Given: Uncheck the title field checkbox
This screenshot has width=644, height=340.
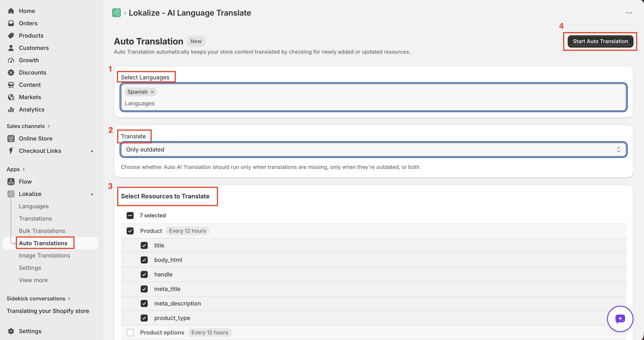Looking at the screenshot, I should coord(144,245).
